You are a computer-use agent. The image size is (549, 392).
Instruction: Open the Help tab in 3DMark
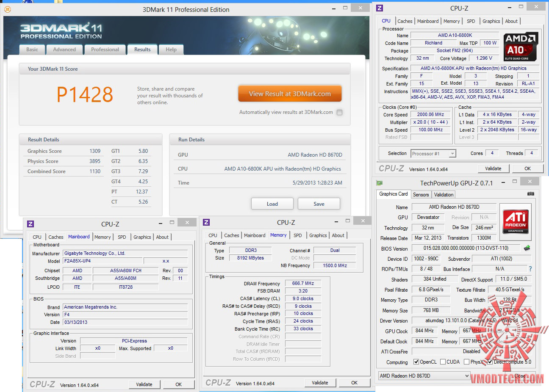(171, 50)
